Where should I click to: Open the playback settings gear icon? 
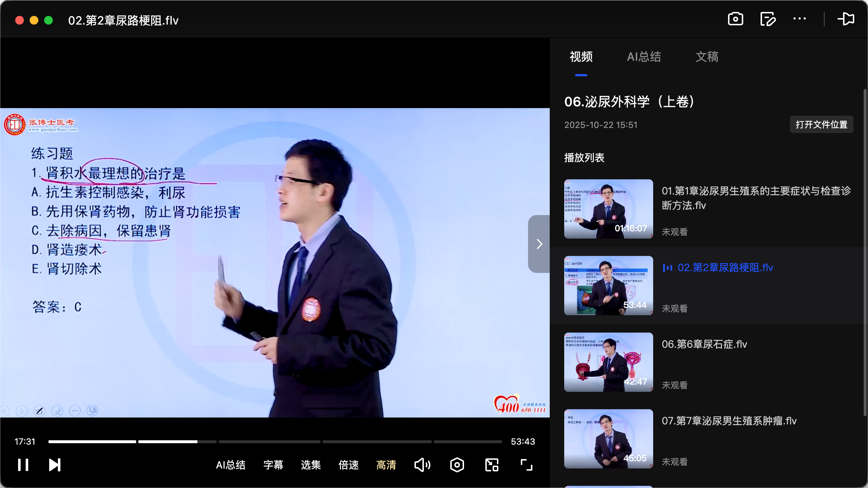(457, 465)
